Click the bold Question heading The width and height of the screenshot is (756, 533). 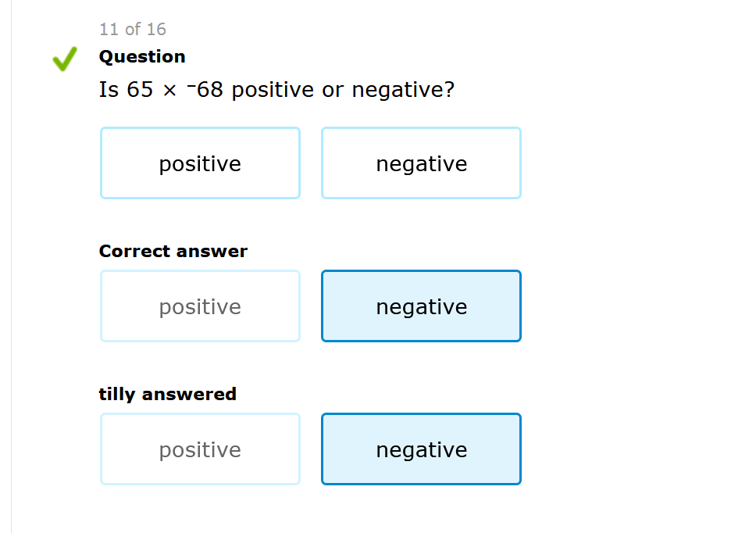142,56
